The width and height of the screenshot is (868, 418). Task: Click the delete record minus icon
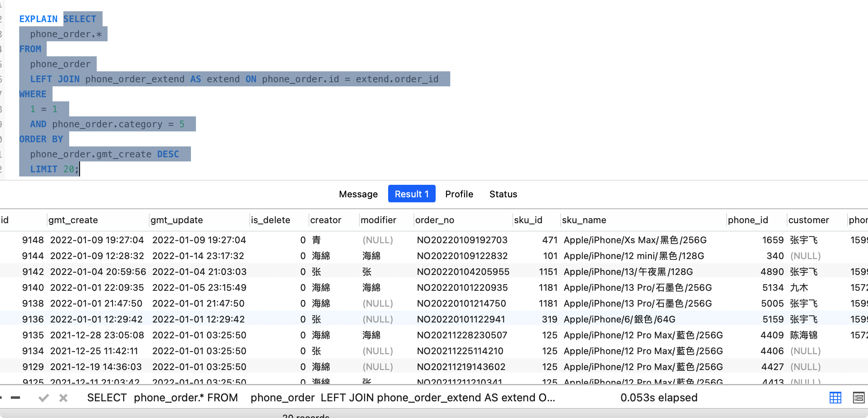coord(15,398)
